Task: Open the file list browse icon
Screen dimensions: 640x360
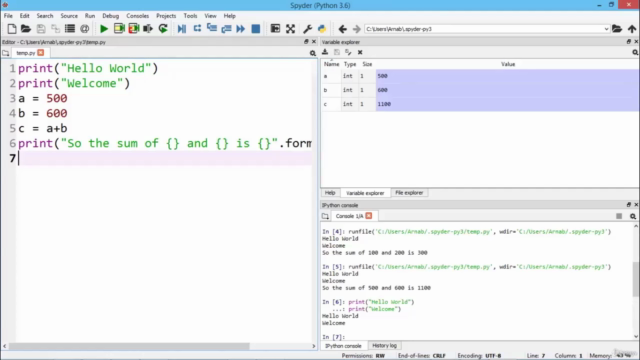Action: click(70, 29)
